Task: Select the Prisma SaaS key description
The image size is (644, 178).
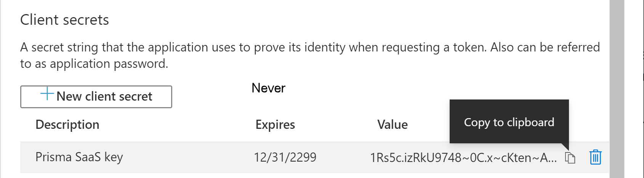Action: point(79,157)
